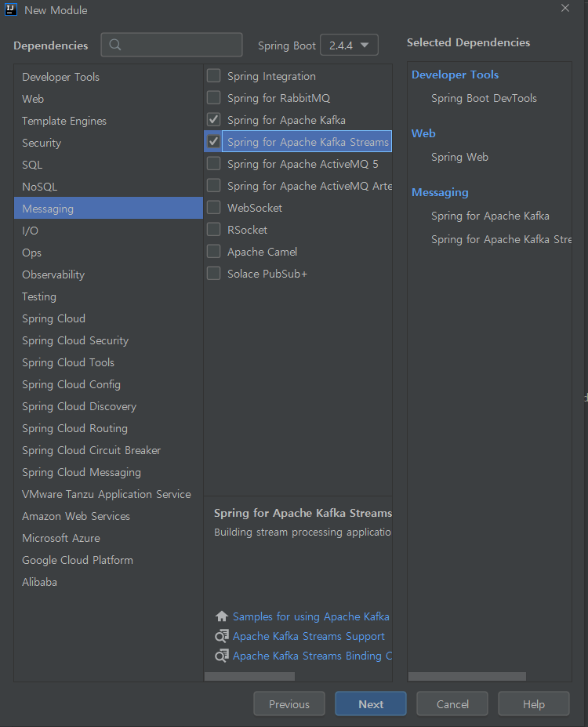Image resolution: width=588 pixels, height=727 pixels.
Task: Select the Template Engines category
Action: [x=108, y=121]
